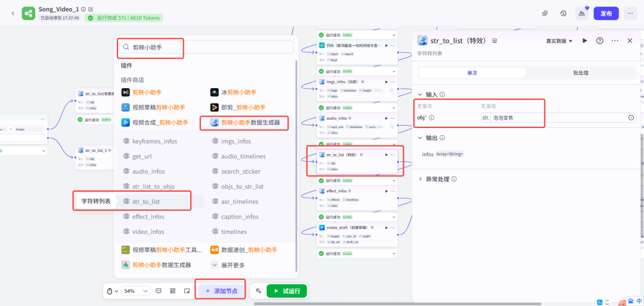The image size is (644, 306).
Task: Choose the video_infos tool
Action: click(x=143, y=232)
